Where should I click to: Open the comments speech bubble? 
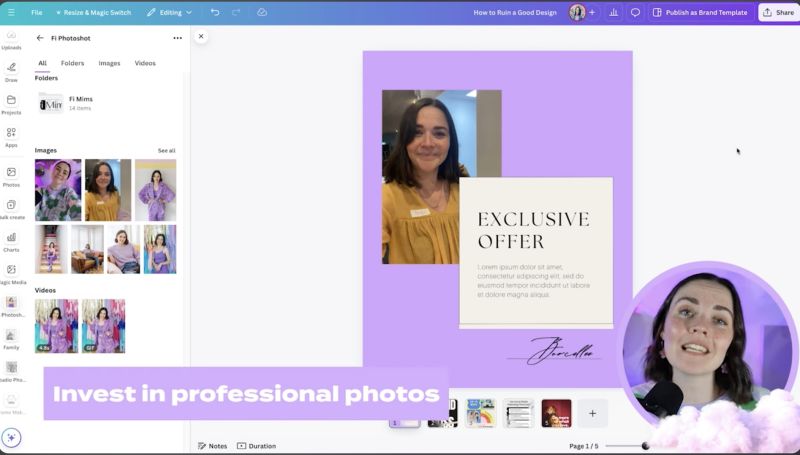pos(635,12)
